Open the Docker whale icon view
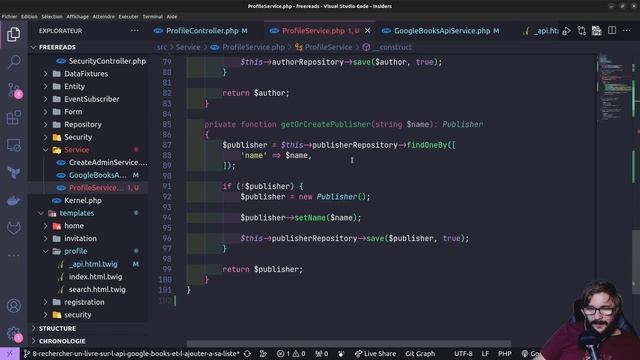 tap(13, 200)
